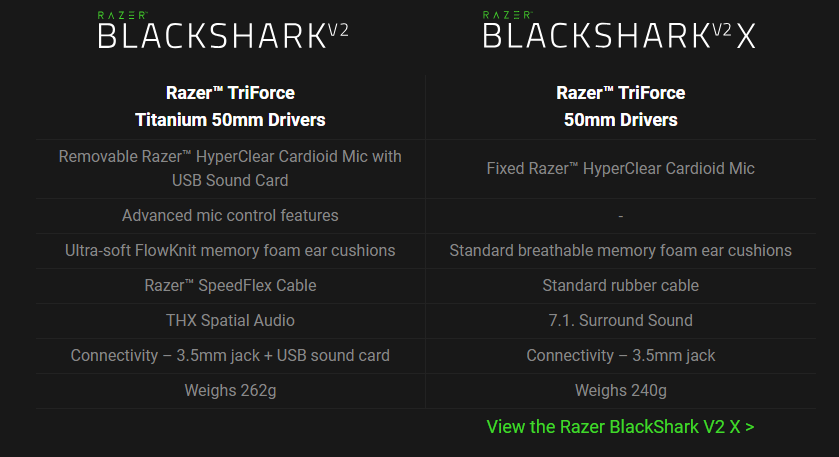Select the non-Titanium TriForce 50mm Drivers heading
This screenshot has width=839, height=457.
pyautogui.click(x=620, y=106)
